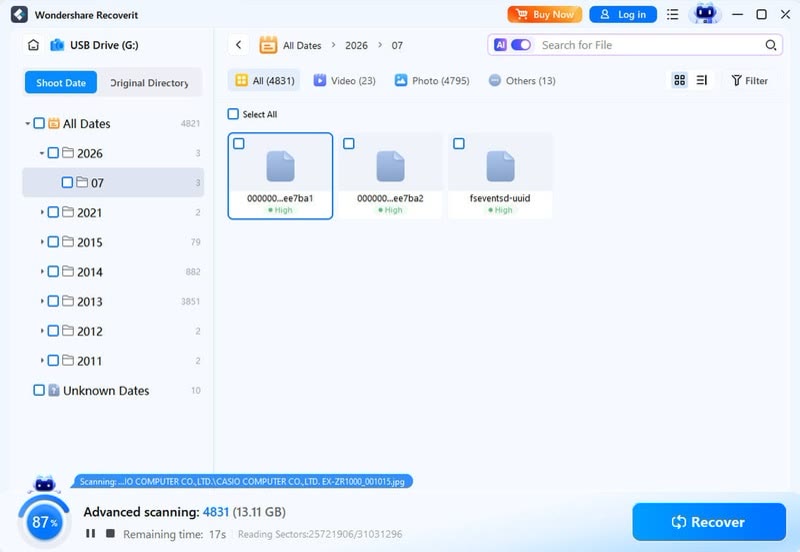Expand the 2015 tree node
This screenshot has width=800, height=552.
point(41,241)
